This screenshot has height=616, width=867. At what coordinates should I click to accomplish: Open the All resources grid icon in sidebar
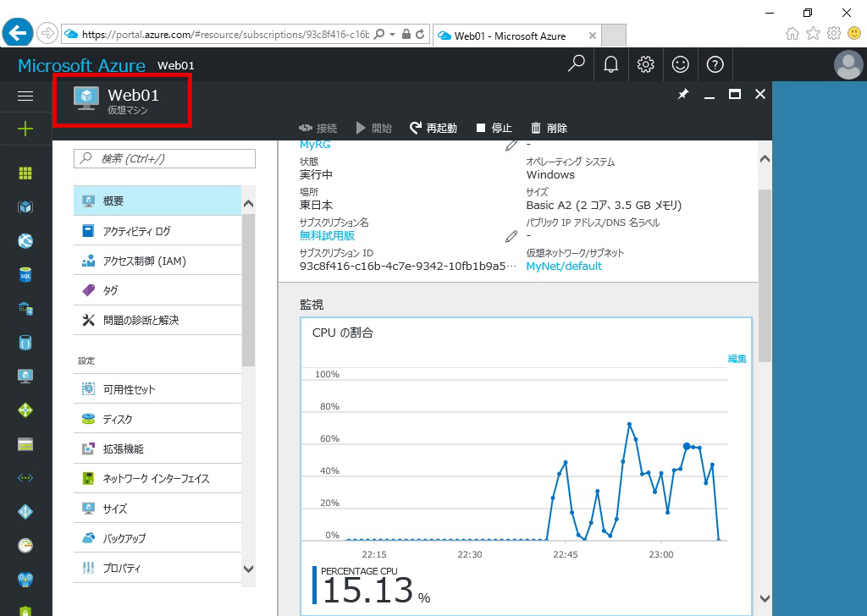(25, 173)
